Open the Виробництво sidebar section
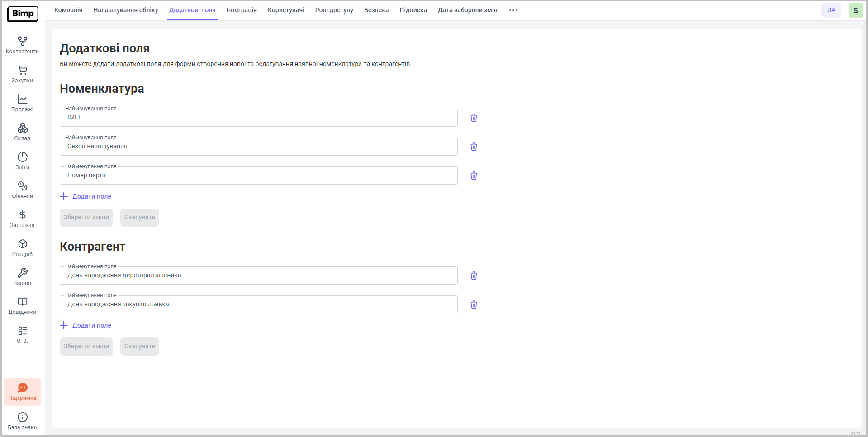 click(22, 277)
